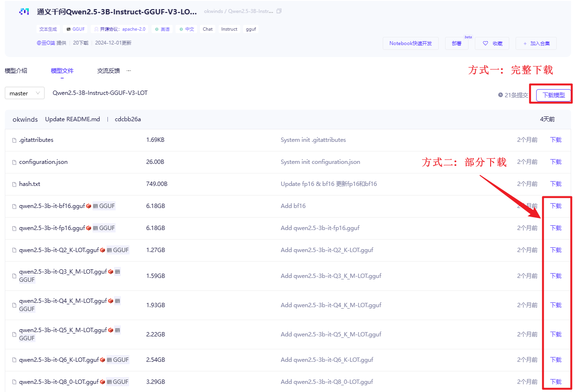This screenshot has width=575, height=392.
Task: Download qwen2.5-3b-it-Q3_K_M-LOT.gguf
Action: 555,276
